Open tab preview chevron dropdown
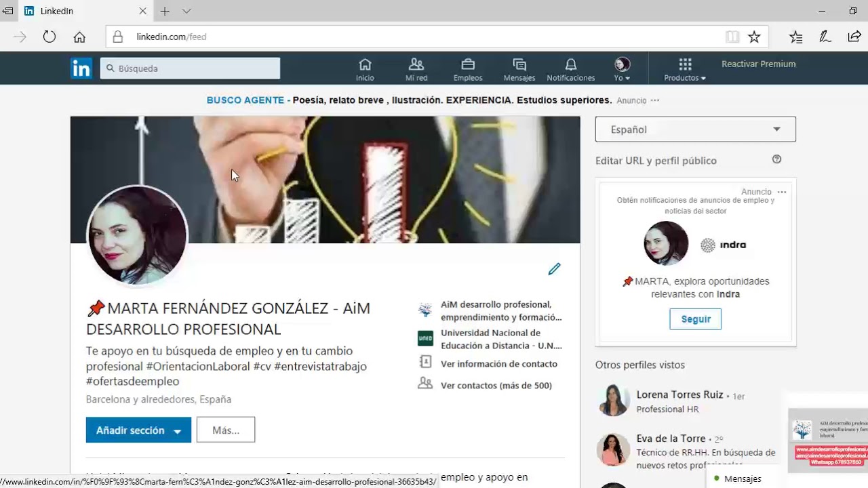Screen dimensions: 868x488 (x=186, y=11)
